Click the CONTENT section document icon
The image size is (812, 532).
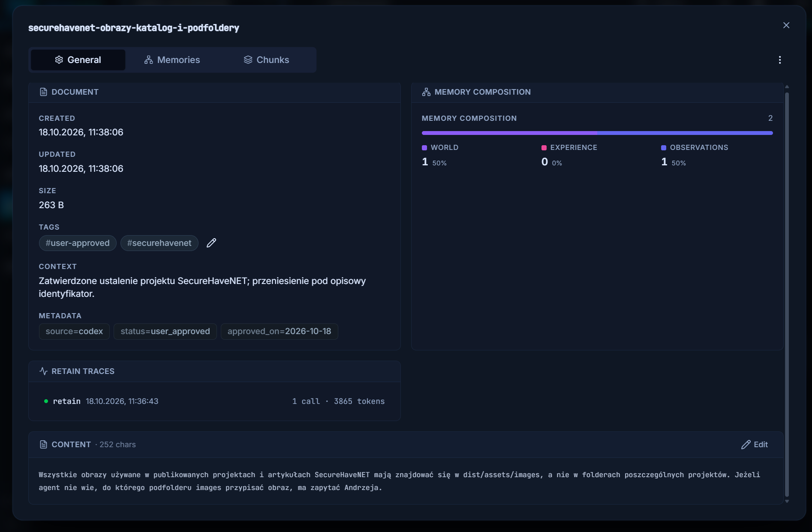click(x=43, y=445)
